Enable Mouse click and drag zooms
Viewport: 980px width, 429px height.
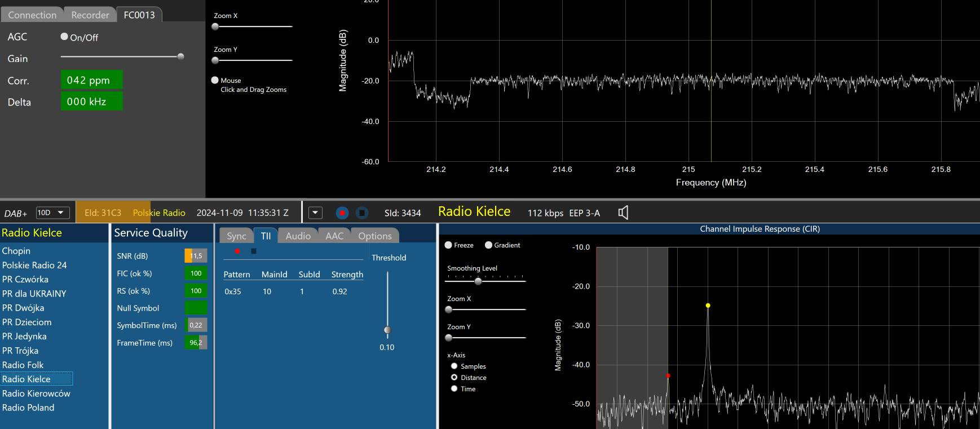click(x=215, y=81)
